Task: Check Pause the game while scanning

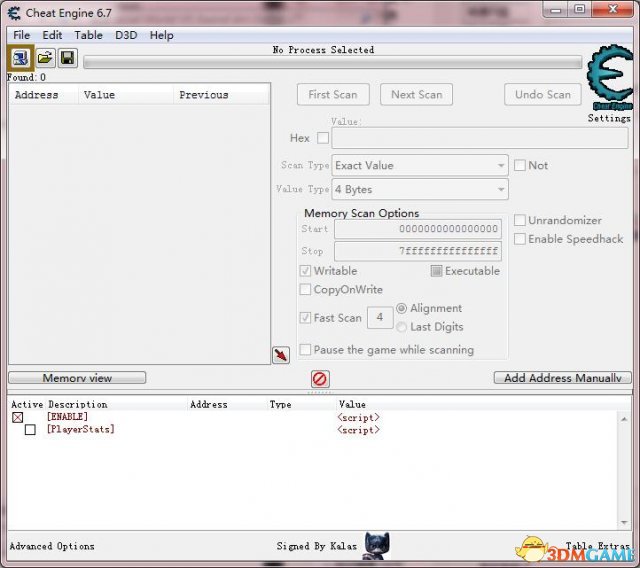Action: (305, 350)
